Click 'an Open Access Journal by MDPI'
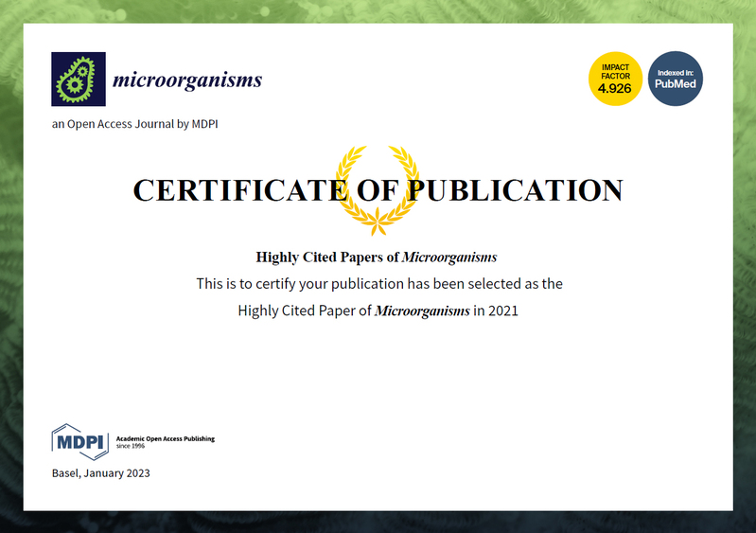Image resolution: width=756 pixels, height=533 pixels. click(x=135, y=124)
